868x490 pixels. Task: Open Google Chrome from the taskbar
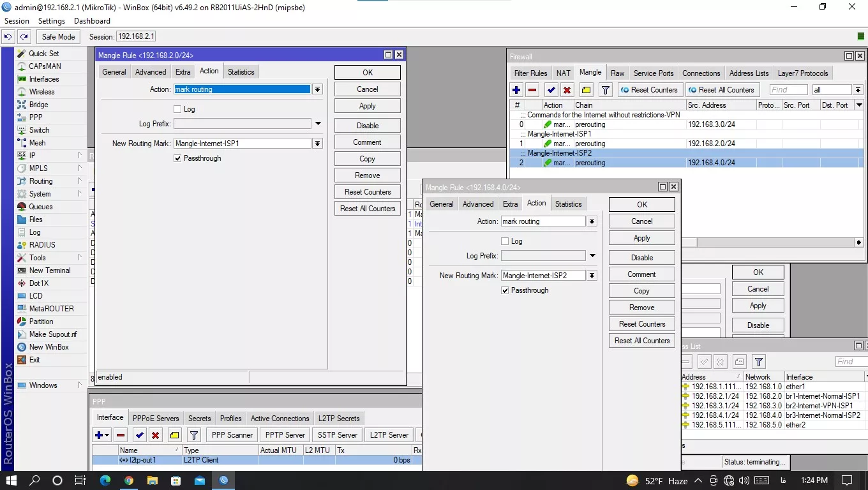tap(129, 480)
